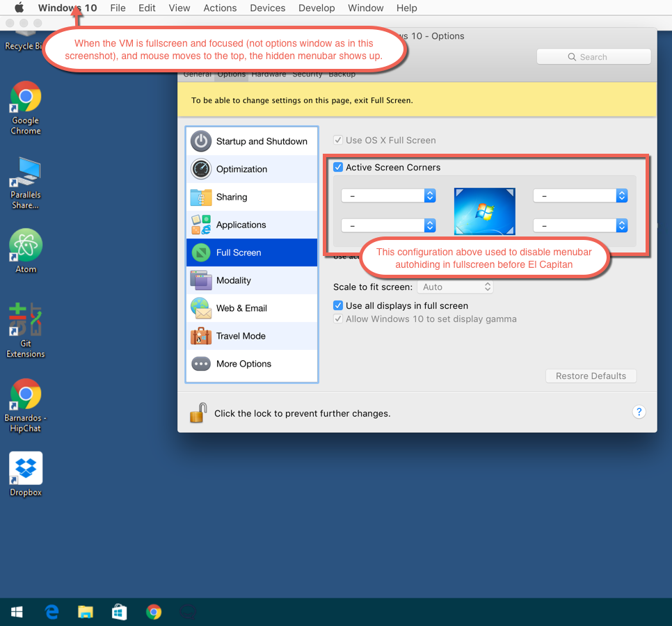The width and height of the screenshot is (672, 626).
Task: Open the Actions menu
Action: (220, 8)
